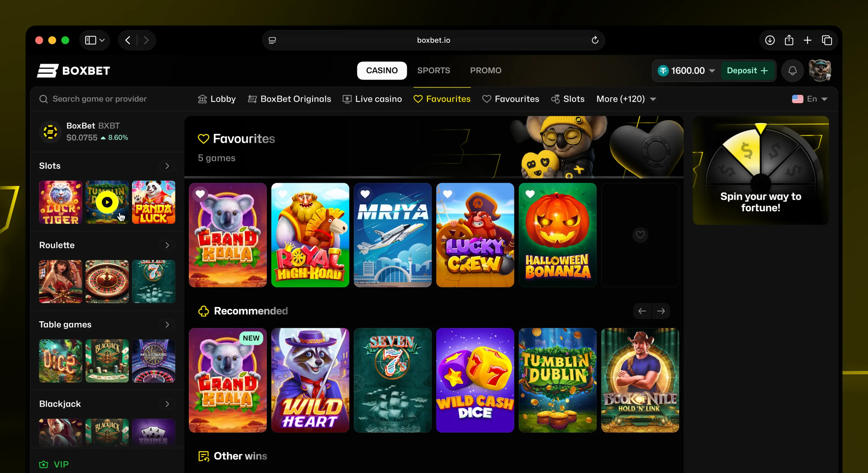868x473 pixels.
Task: Open the Live casino menu item
Action: coord(372,99)
